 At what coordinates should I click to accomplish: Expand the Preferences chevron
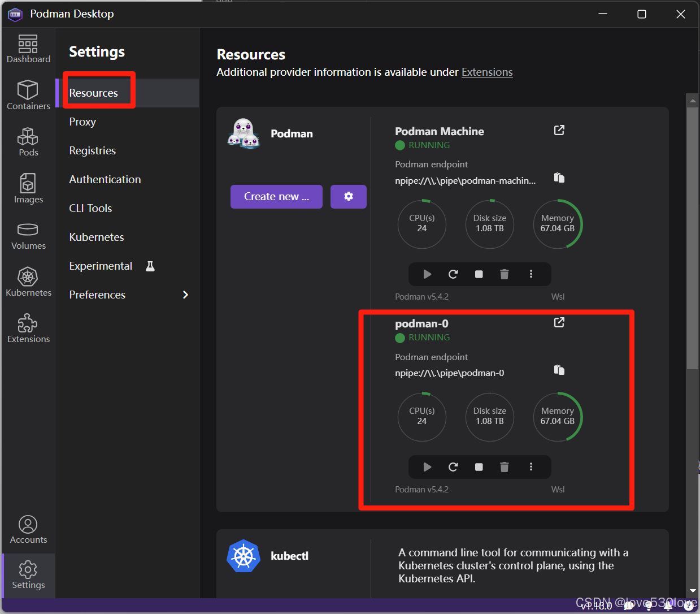[x=185, y=295]
